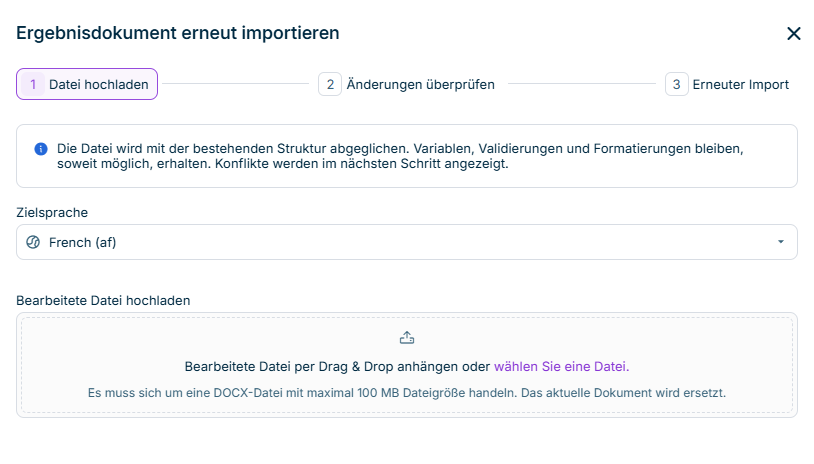The image size is (814, 464).
Task: Click the info text about bestehenden Struktur
Action: (x=400, y=156)
